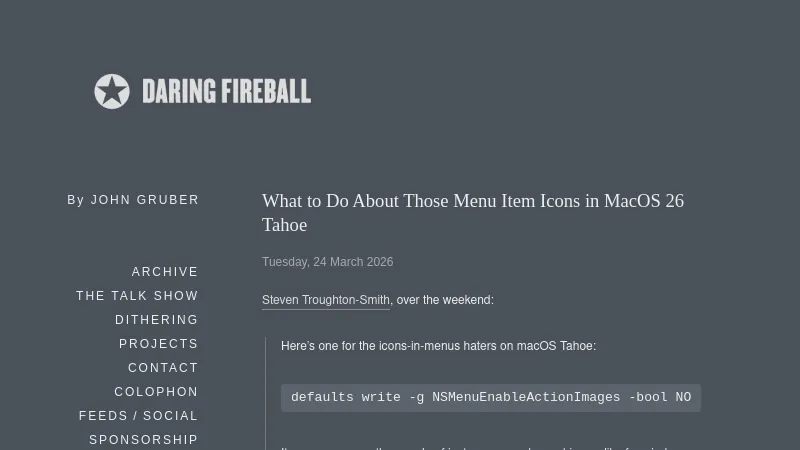Open Feeds / Social
Image resolution: width=800 pixels, height=450 pixels.
pyautogui.click(x=138, y=416)
